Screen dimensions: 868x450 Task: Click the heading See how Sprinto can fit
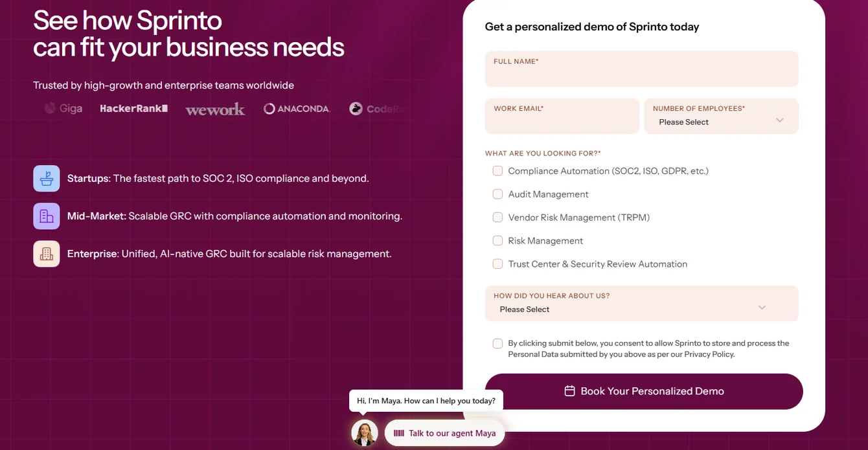click(188, 34)
